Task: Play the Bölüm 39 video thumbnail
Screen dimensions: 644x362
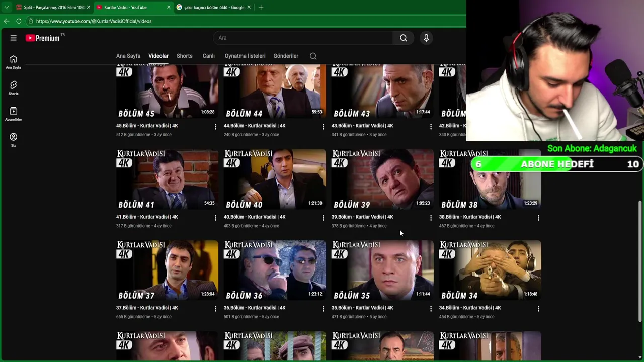Action: click(382, 179)
